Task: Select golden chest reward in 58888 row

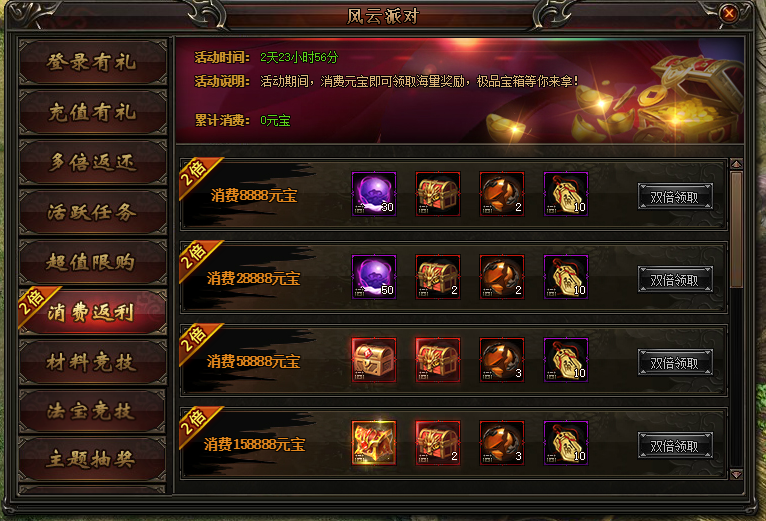Action: click(374, 360)
